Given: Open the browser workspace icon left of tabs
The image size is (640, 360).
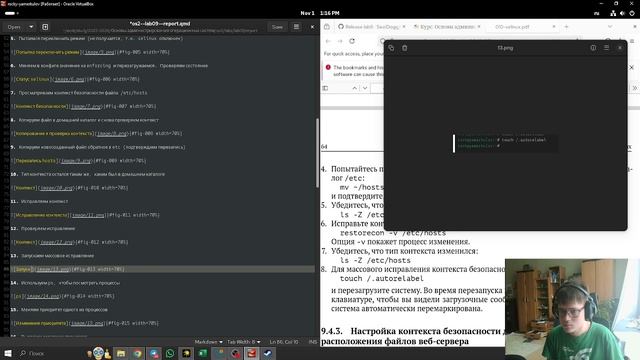Looking at the screenshot, I should pyautogui.click(x=327, y=27).
